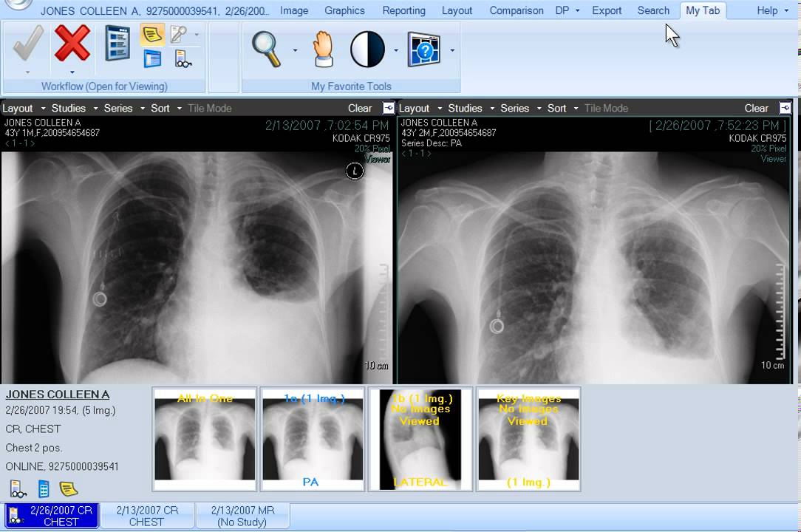Image resolution: width=801 pixels, height=532 pixels.
Task: Open dropdown arrow beside layout help icon
Action: (x=452, y=50)
